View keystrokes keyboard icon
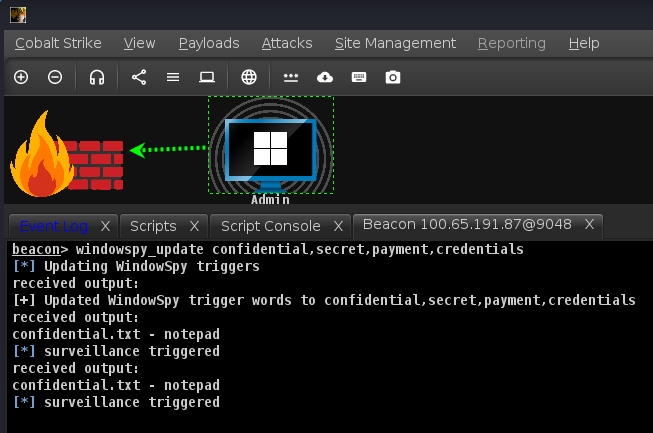 [359, 77]
